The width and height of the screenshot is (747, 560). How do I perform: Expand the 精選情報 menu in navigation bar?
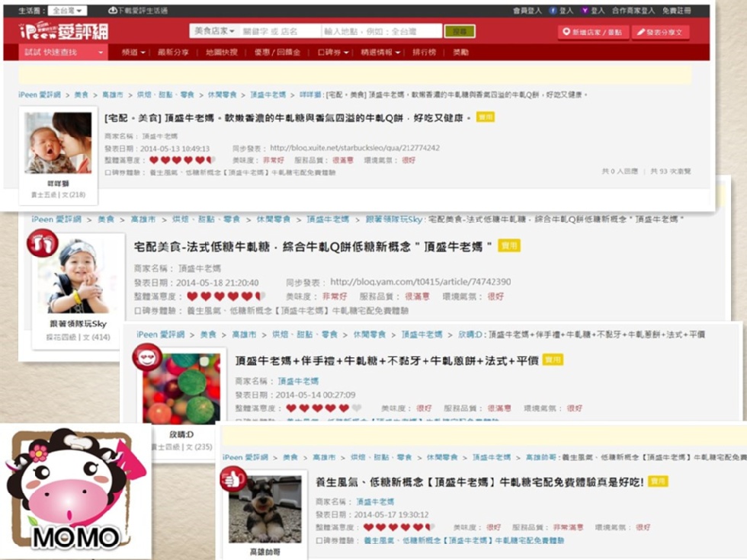[x=380, y=53]
